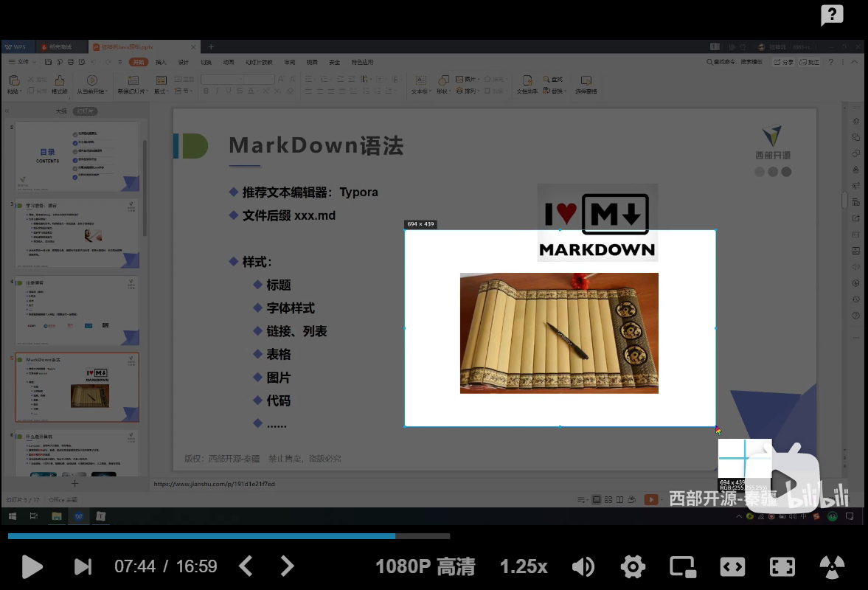Open 选择窗格 selection pane
868x590 pixels.
tap(586, 84)
